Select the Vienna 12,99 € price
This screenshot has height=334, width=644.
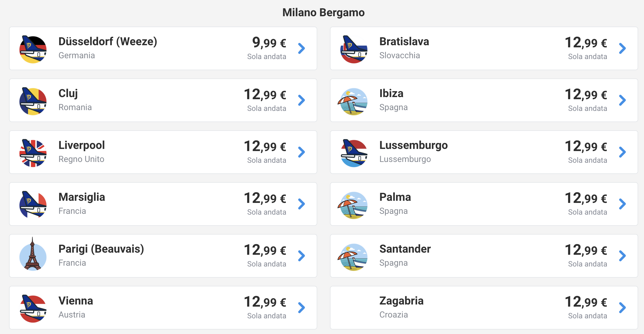(x=265, y=302)
